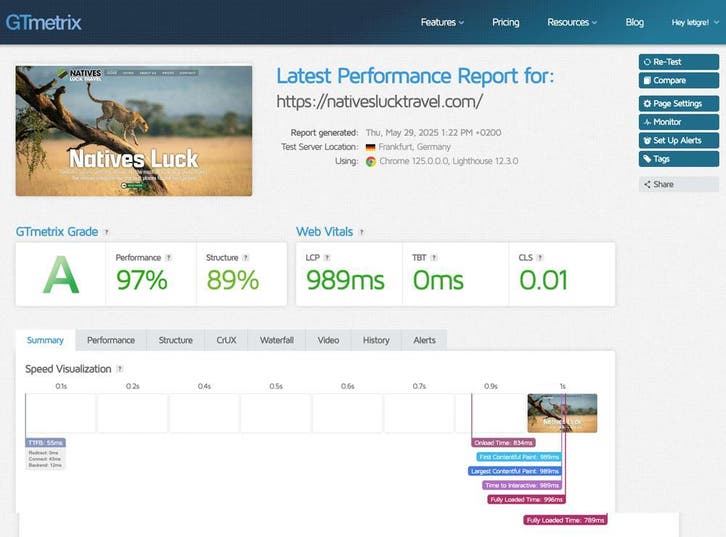Image resolution: width=726 pixels, height=537 pixels.
Task: Click the CLS help icon
Action: point(541,257)
